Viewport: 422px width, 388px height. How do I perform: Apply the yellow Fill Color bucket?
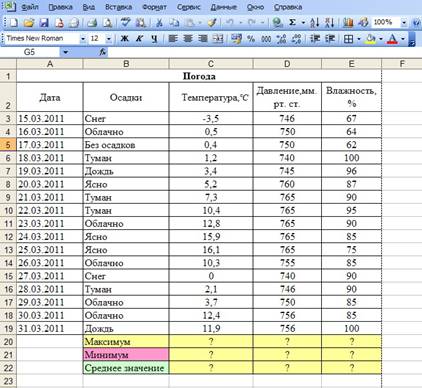(371, 39)
